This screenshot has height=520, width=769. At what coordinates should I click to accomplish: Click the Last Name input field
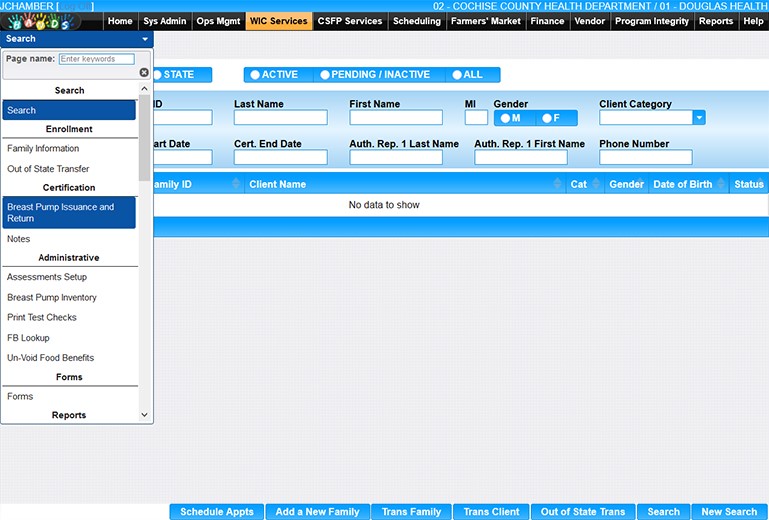(280, 118)
